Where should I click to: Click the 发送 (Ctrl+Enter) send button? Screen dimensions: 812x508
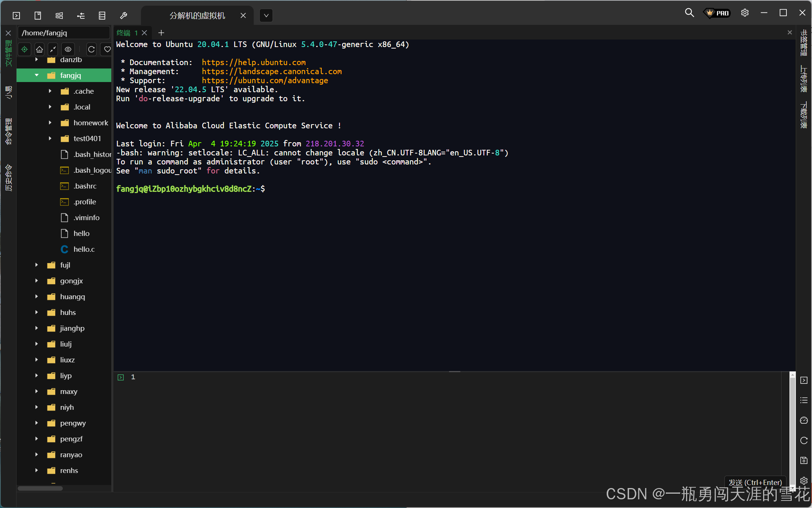tap(755, 482)
